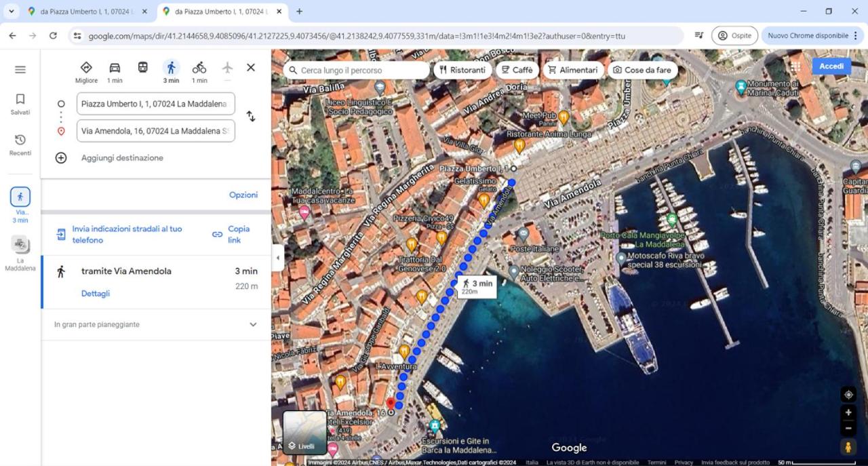Open the main hamburger menu
The width and height of the screenshot is (868, 466).
tap(20, 69)
